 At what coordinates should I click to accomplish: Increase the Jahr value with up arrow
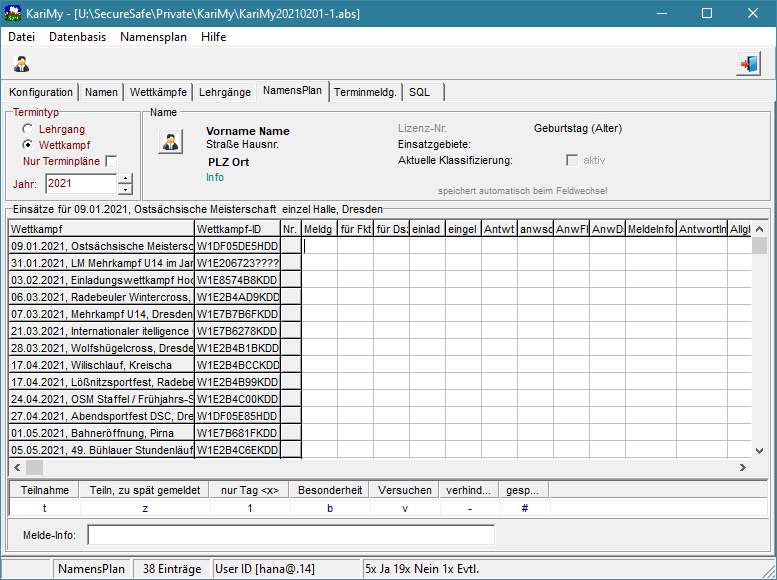(x=126, y=178)
